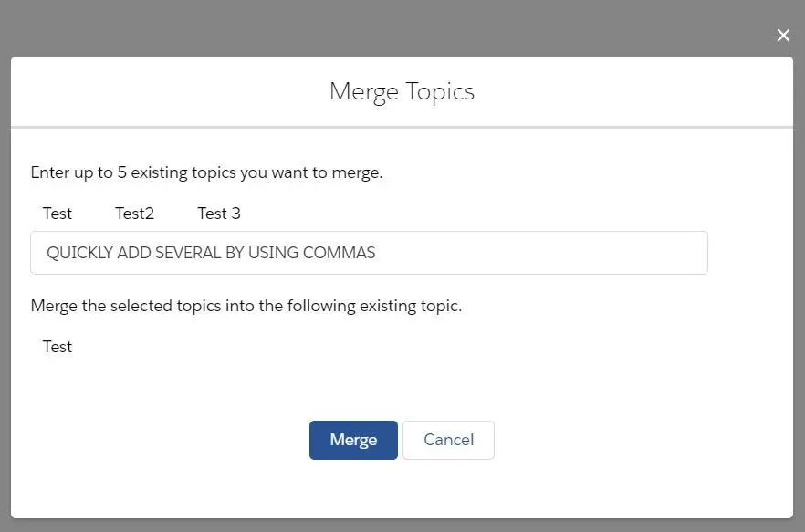Click the destination Test topic under 'Merge the selected'
Screen dimensions: 805x532
point(57,347)
